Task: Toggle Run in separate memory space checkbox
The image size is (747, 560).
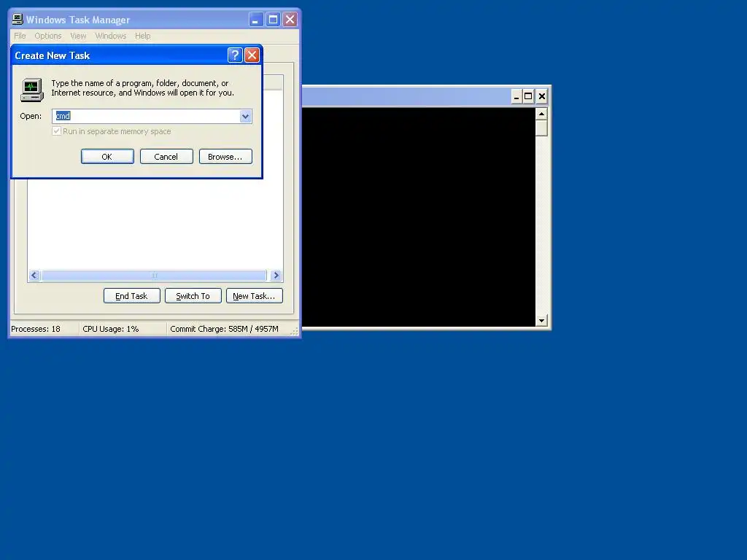Action: (57, 131)
